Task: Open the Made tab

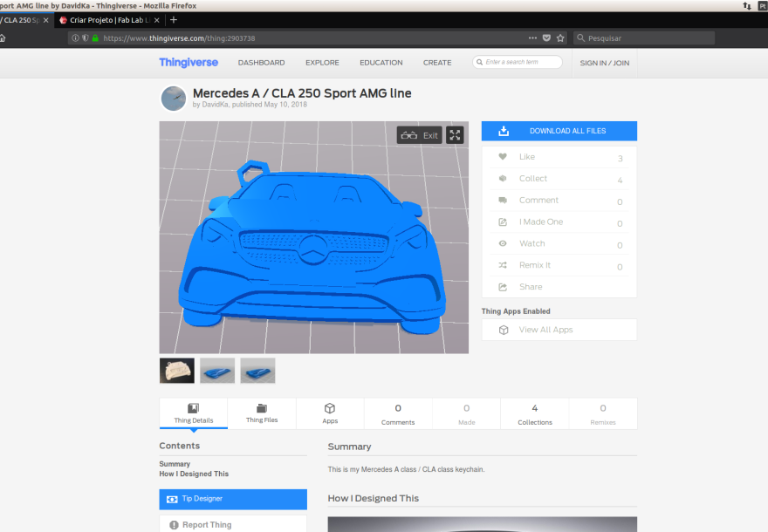Action: point(466,413)
